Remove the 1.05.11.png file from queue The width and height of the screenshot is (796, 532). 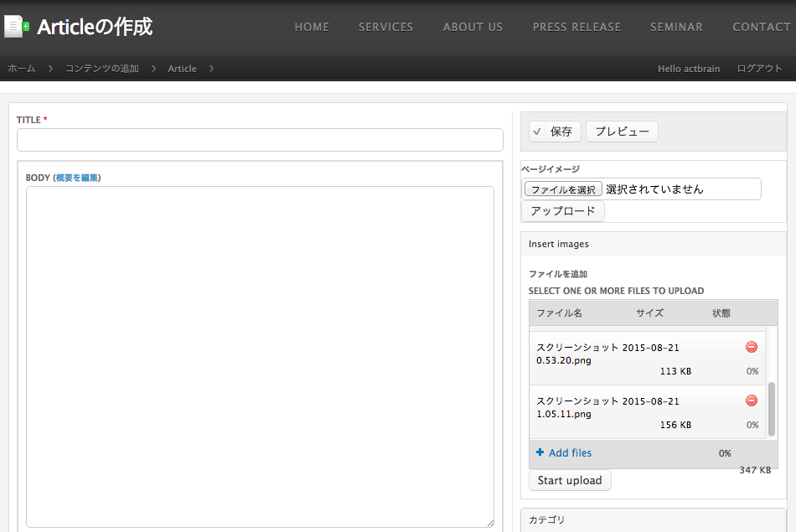tap(751, 400)
